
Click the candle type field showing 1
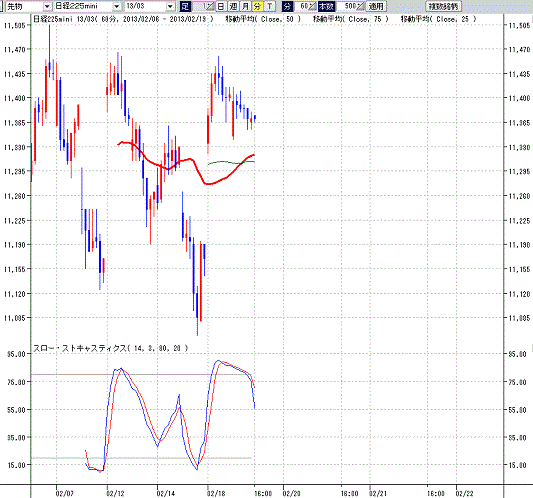(x=203, y=6)
